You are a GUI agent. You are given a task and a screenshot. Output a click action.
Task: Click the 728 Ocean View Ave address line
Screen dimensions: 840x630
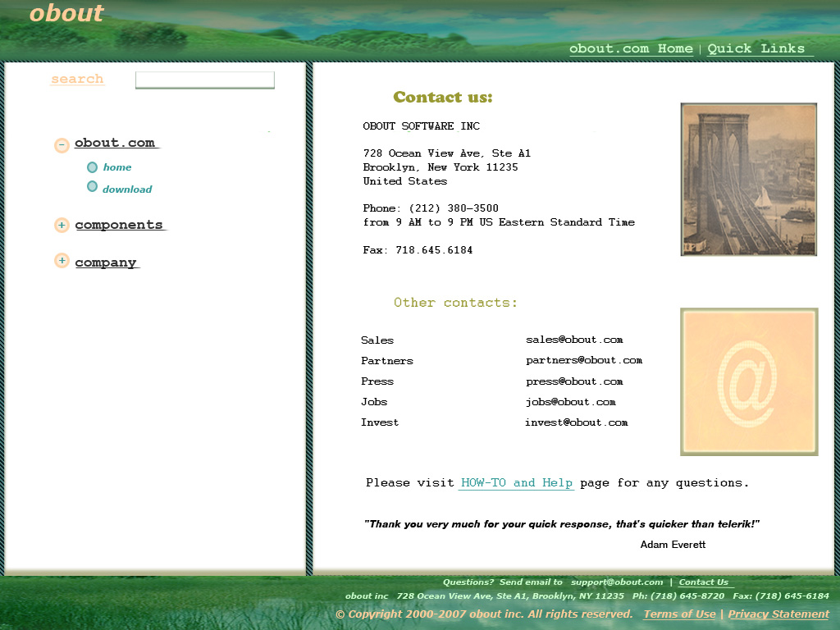click(447, 153)
